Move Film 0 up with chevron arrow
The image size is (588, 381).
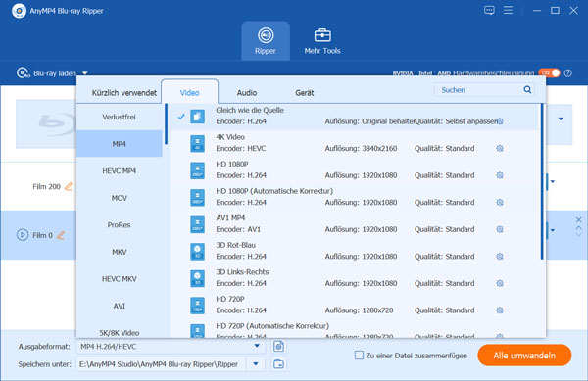578,227
